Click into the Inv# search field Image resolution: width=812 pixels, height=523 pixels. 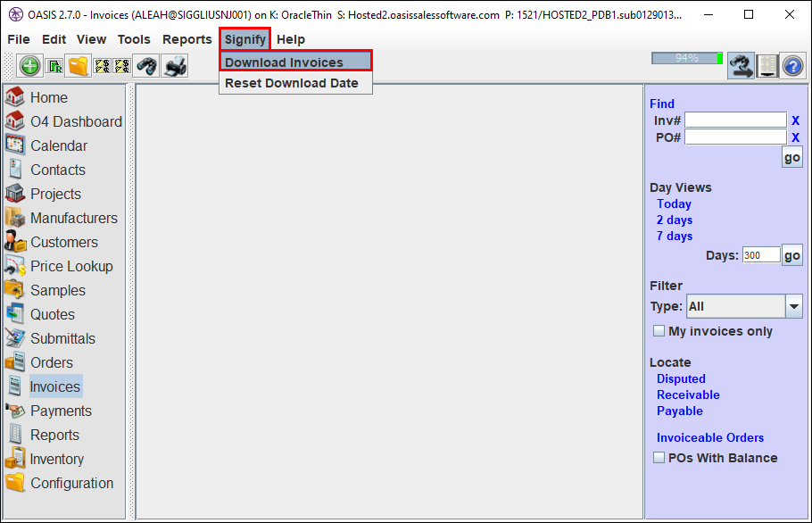click(x=735, y=120)
